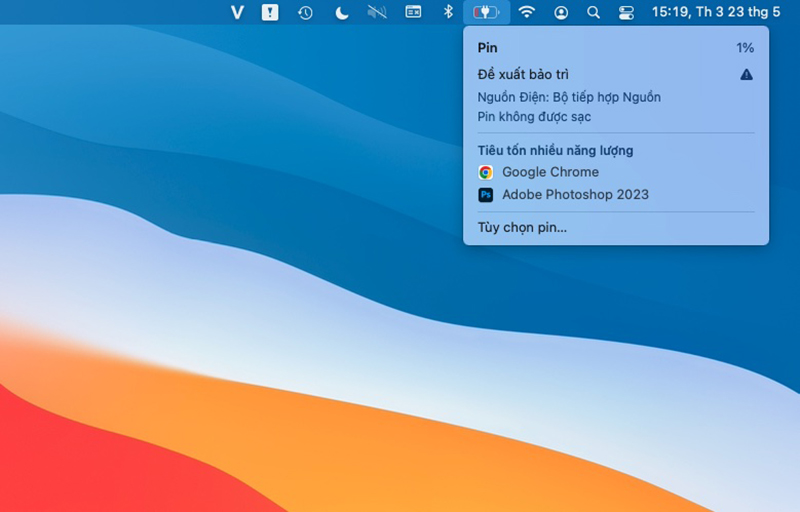The width and height of the screenshot is (800, 512).
Task: Open the Wi-Fi menu
Action: point(527,12)
